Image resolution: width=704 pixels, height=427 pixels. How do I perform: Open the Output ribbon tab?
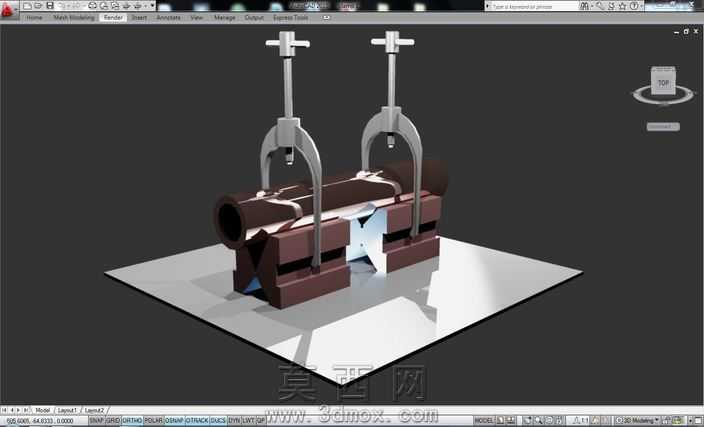click(x=254, y=18)
